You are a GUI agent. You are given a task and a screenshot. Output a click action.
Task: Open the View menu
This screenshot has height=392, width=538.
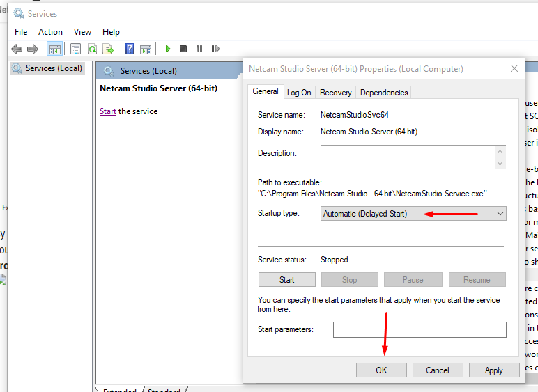[82, 32]
